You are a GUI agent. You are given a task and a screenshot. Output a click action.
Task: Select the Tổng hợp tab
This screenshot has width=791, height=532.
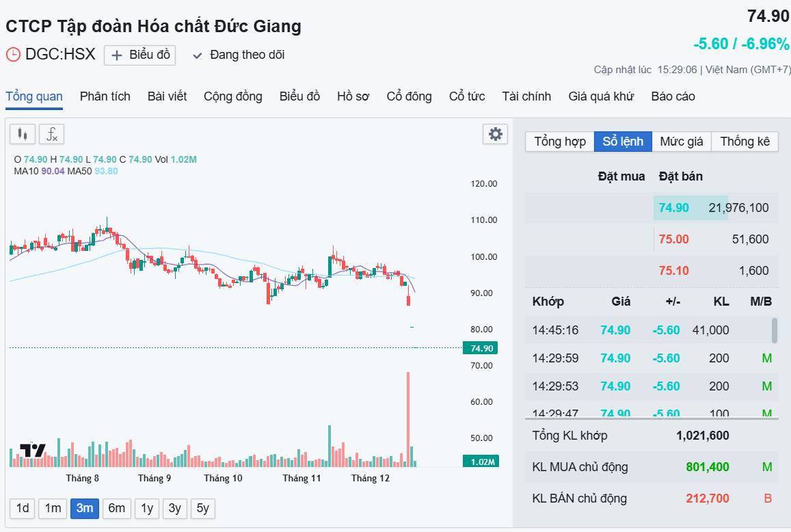tap(559, 141)
